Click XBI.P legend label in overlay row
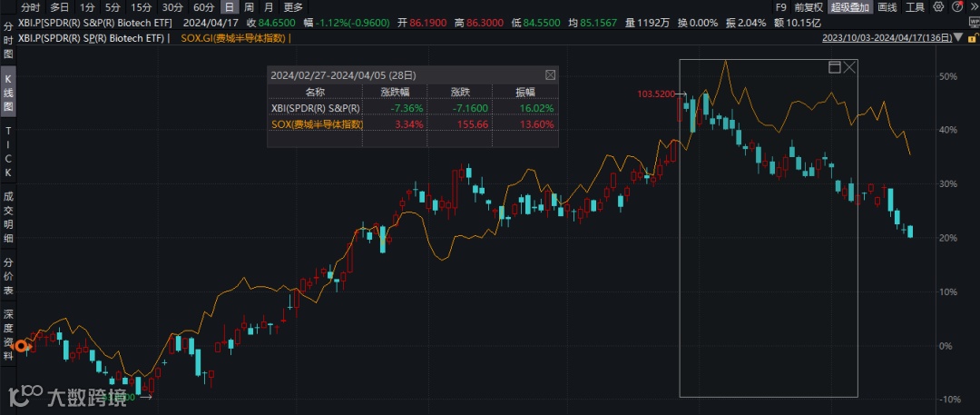Viewport: 980px width, 415px height. pyautogui.click(x=92, y=38)
